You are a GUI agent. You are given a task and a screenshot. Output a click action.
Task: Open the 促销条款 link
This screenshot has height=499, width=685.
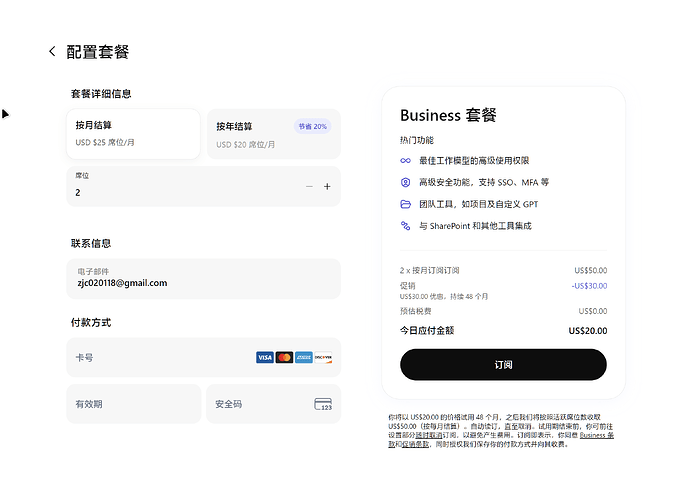(415, 444)
